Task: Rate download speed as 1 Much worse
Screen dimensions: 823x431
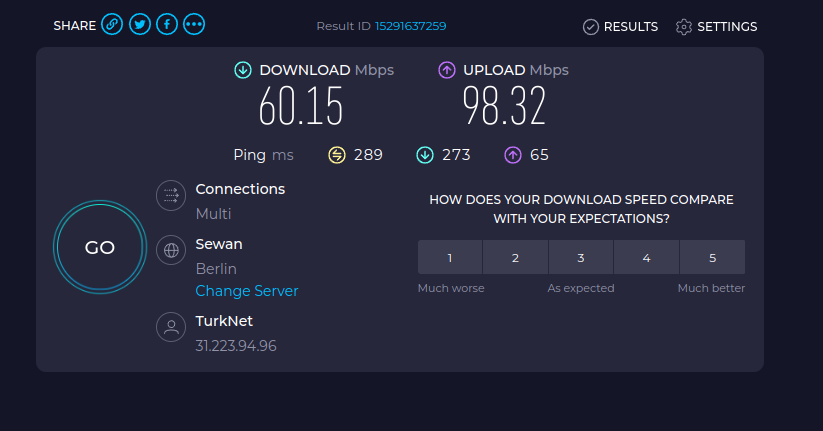Action: coord(450,257)
